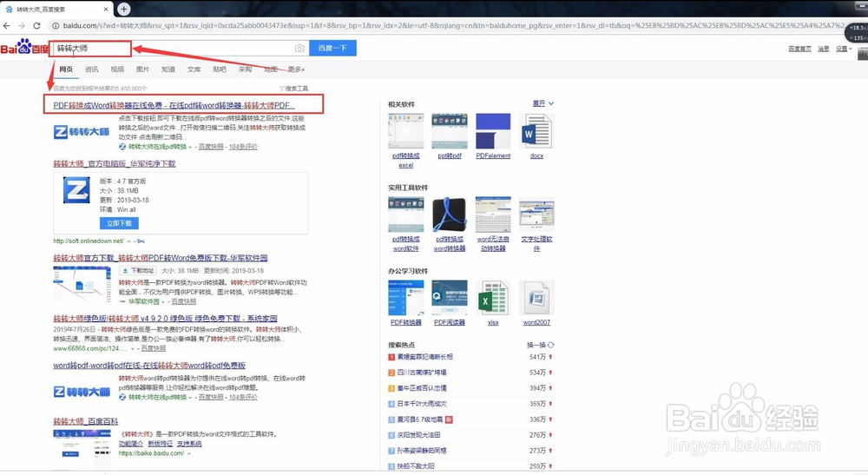
Task: Reload the page with the refresh icon
Action: [36, 25]
